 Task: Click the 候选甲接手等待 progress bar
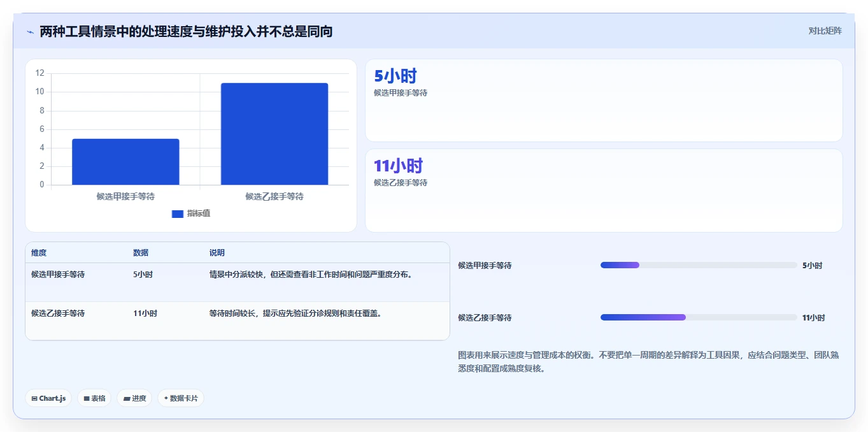click(x=699, y=265)
